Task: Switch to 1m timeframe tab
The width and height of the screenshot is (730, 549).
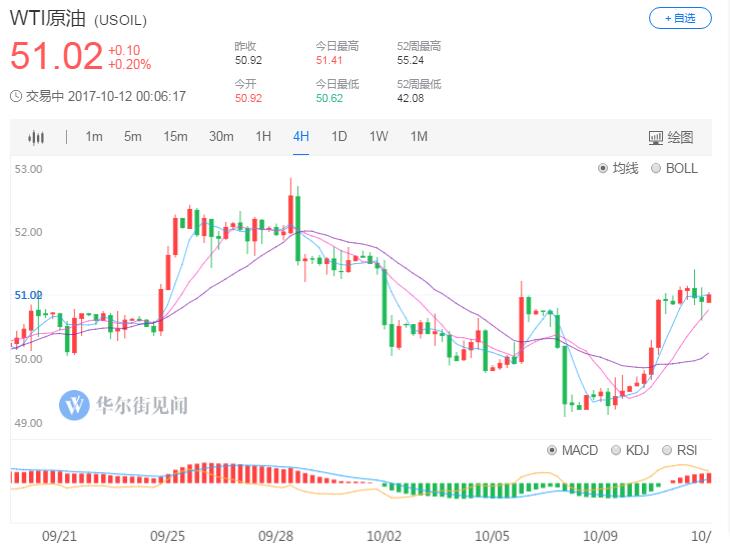Action: (x=94, y=137)
